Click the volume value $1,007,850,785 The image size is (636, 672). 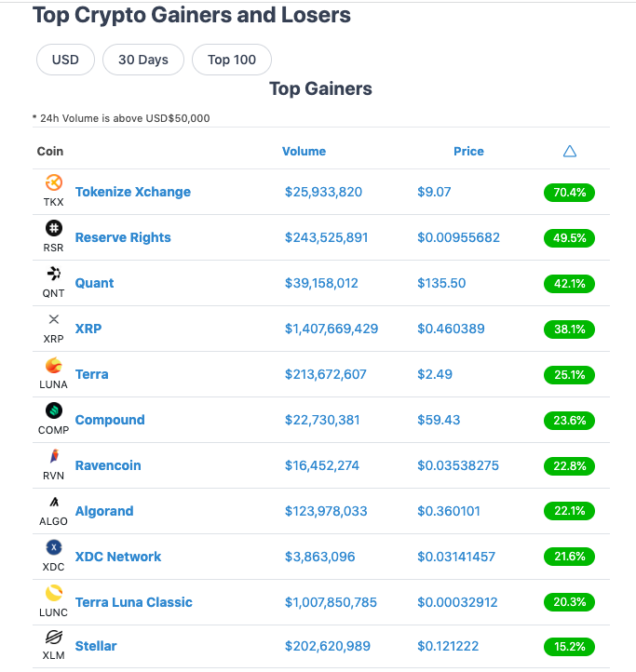[x=331, y=602]
